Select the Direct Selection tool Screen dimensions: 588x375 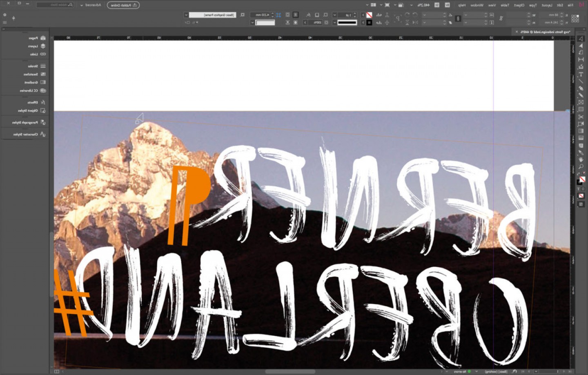click(x=581, y=45)
